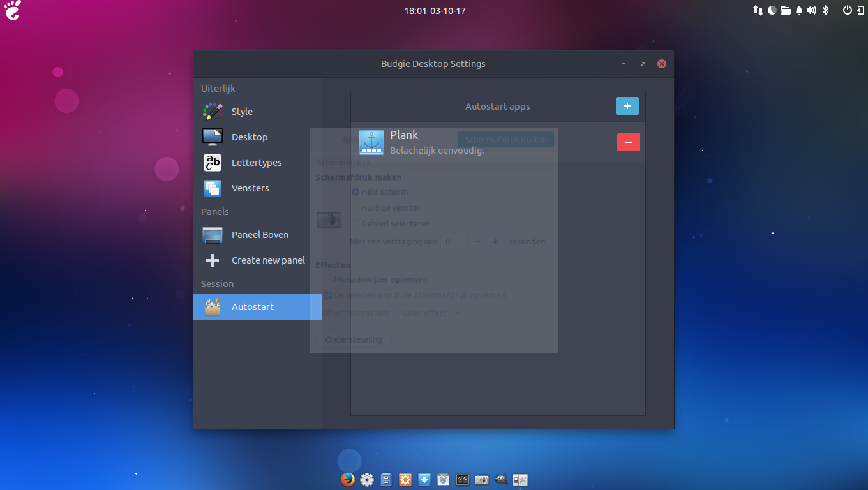The width and height of the screenshot is (868, 490).
Task: Open the volume speaker indicator
Action: coord(811,10)
